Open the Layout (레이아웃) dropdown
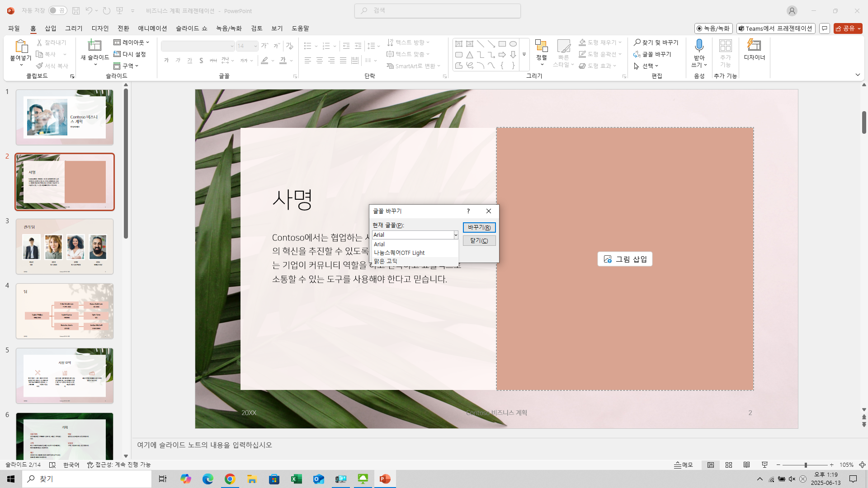This screenshot has height=488, width=868. click(131, 42)
